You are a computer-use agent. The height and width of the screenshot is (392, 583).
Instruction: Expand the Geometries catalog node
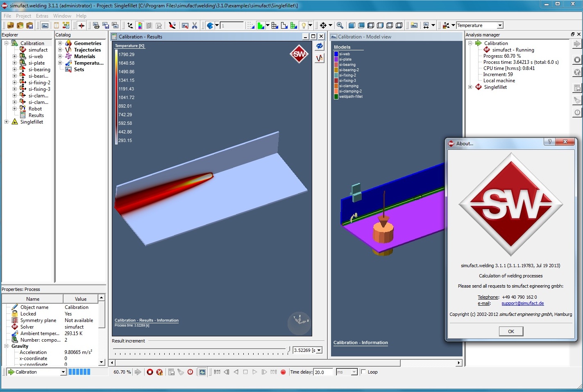pos(60,43)
